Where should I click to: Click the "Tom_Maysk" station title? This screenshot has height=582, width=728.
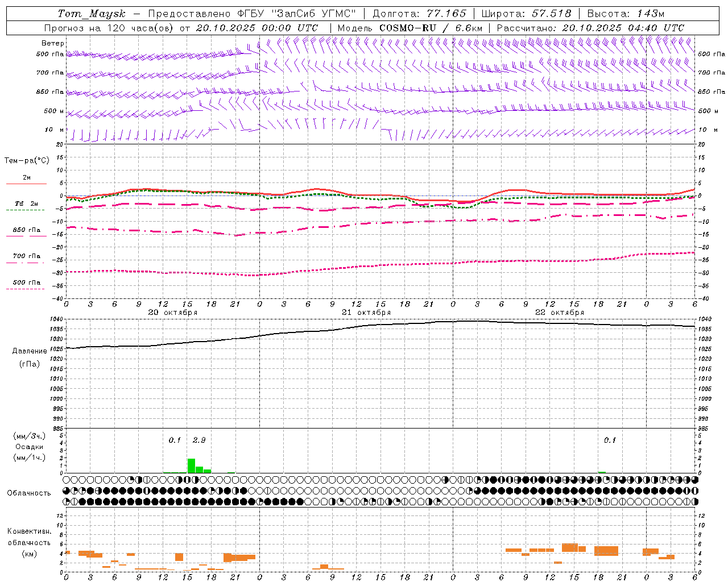click(x=92, y=14)
